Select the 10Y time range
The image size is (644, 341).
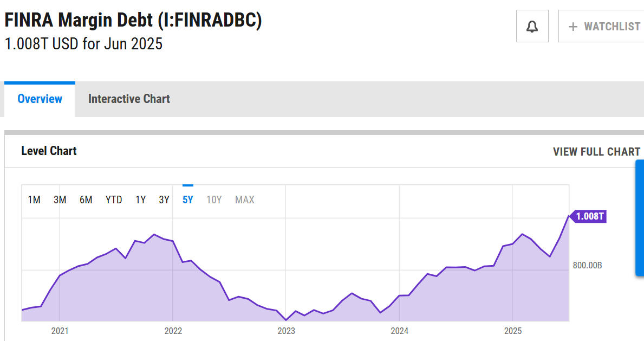(214, 200)
